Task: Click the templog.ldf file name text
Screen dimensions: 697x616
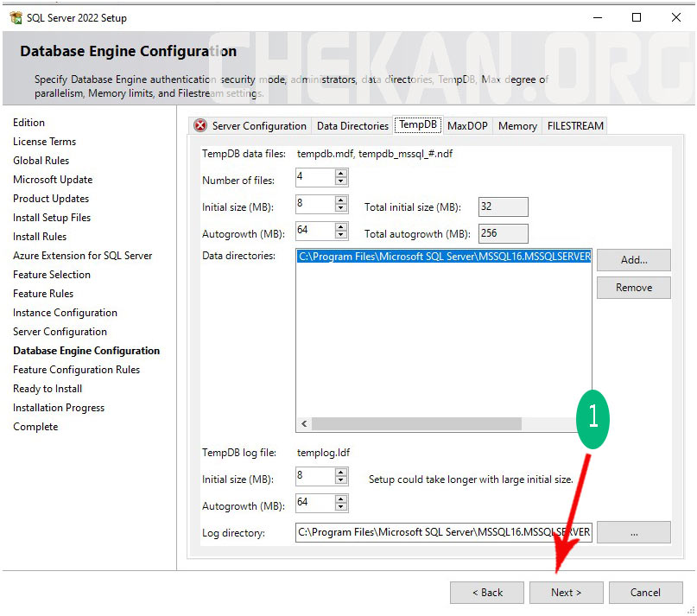Action: 323,453
